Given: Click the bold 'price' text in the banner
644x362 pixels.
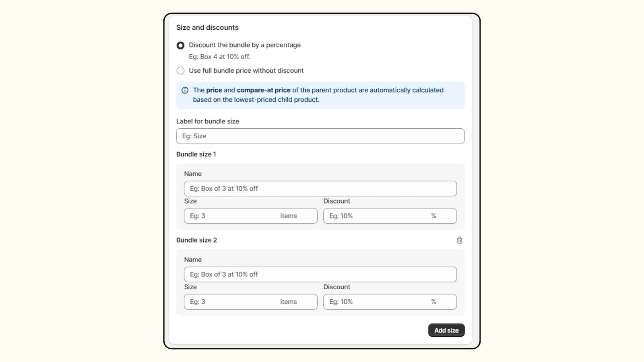Looking at the screenshot, I should [x=214, y=90].
